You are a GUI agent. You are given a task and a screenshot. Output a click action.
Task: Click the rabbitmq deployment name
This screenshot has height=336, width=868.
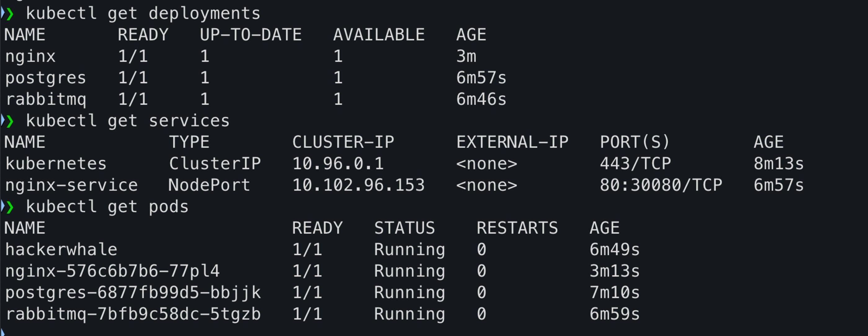pyautogui.click(x=46, y=99)
